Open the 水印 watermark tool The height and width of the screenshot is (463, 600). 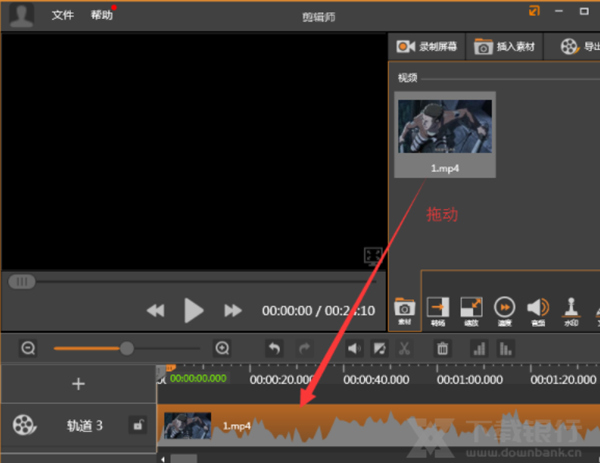[x=574, y=310]
